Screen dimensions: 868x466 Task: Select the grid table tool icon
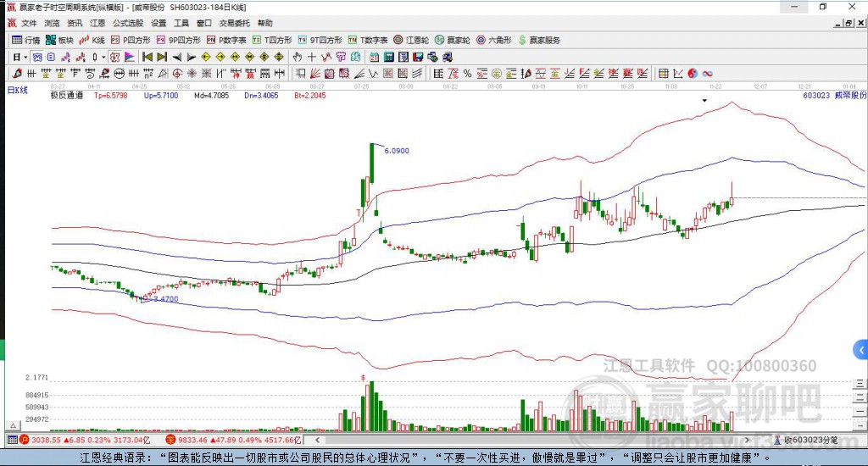663,73
